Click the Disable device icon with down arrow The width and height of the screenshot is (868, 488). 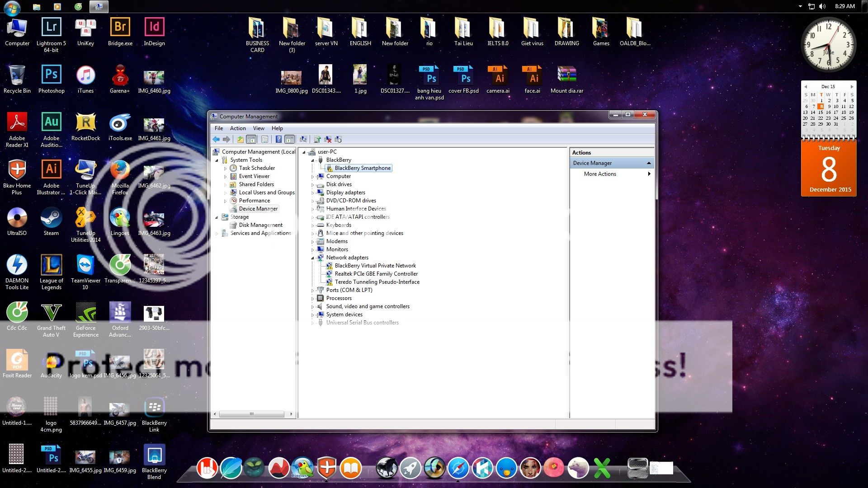(x=338, y=140)
